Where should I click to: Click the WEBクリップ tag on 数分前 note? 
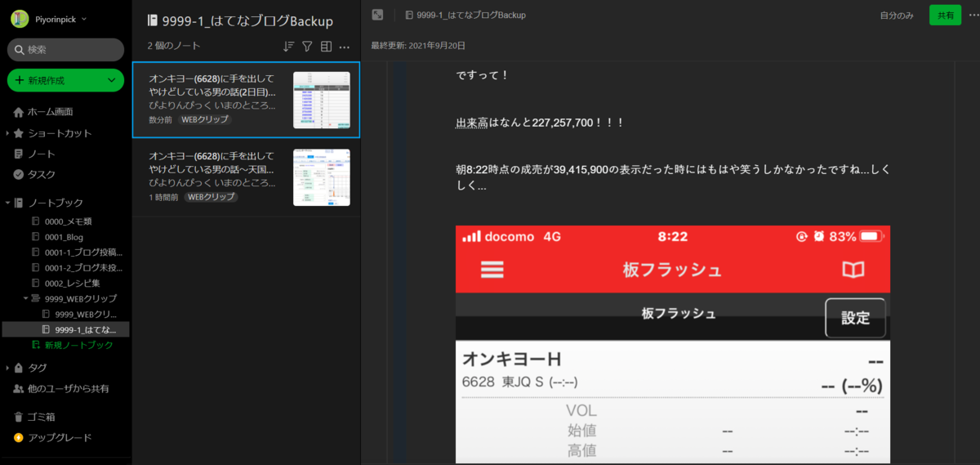click(204, 119)
